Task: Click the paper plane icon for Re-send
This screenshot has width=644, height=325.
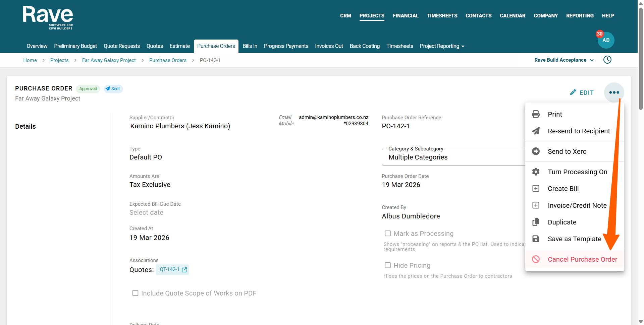Action: [x=536, y=131]
